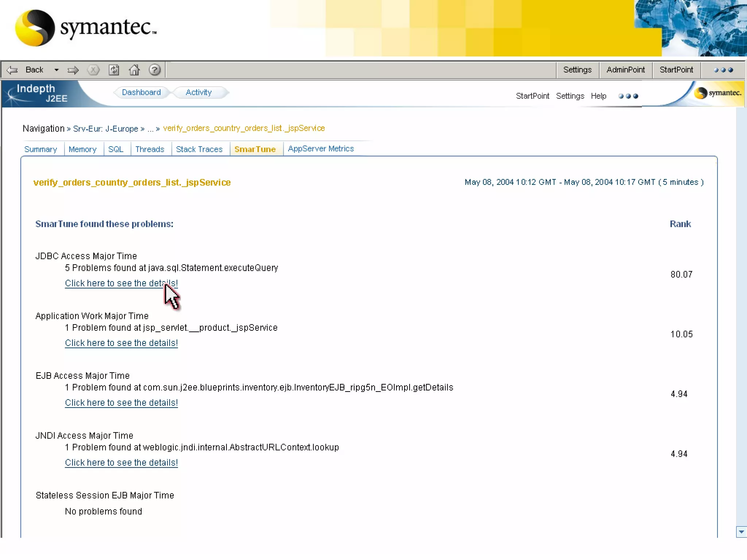Click the Srv-Eur: J-Europe breadcrumb link
Viewport: 747px width, 560px height.
[x=105, y=129]
